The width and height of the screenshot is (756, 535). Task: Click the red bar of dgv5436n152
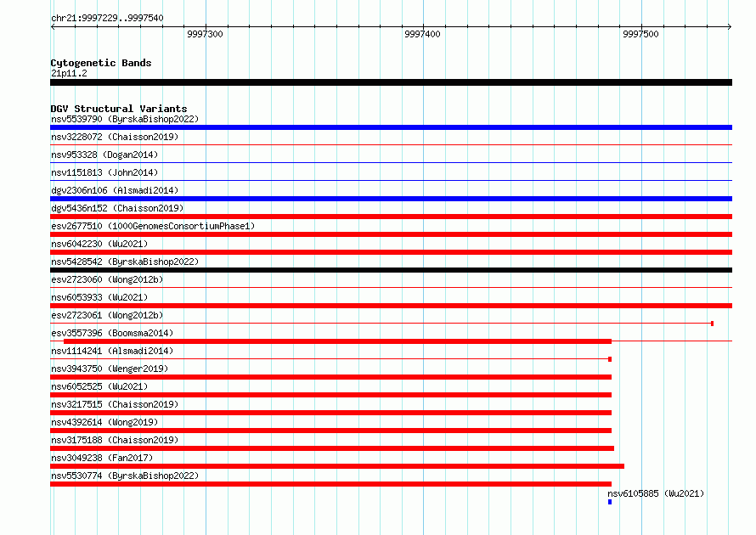pos(391,217)
